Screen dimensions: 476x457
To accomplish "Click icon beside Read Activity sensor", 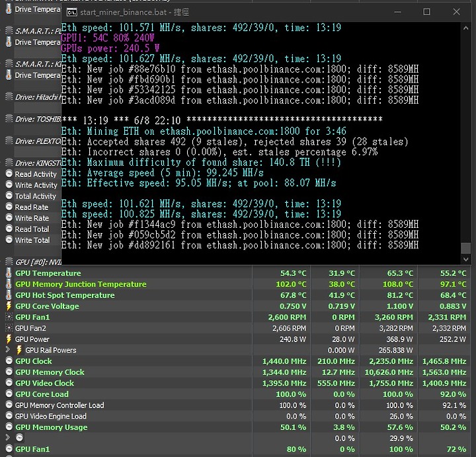I will [x=9, y=174].
